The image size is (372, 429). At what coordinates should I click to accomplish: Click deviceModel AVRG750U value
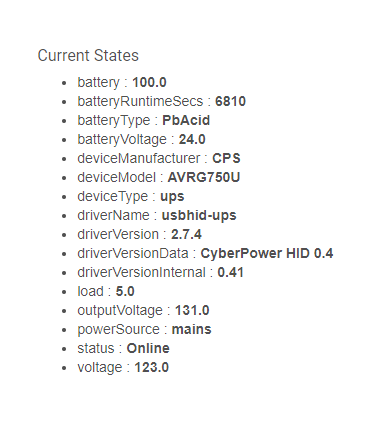[204, 177]
